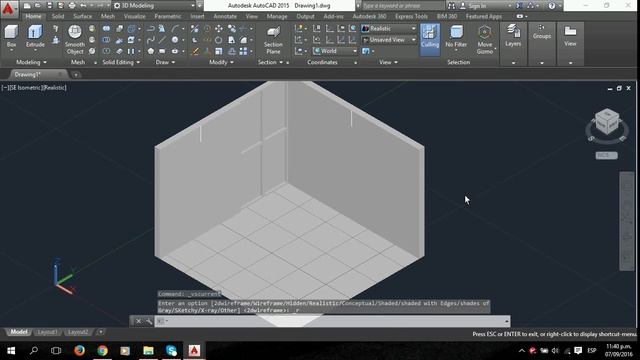Viewport: 640px width, 360px height.
Task: Select the Model tab
Action: tap(19, 332)
